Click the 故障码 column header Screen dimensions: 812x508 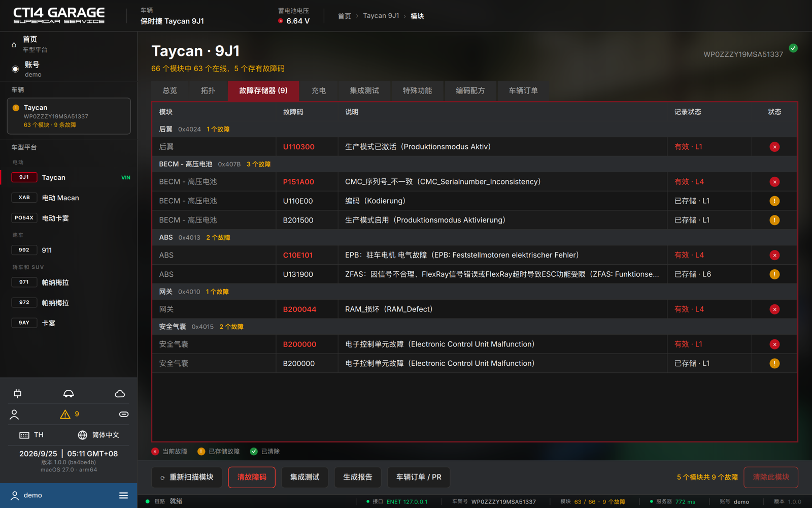point(293,112)
